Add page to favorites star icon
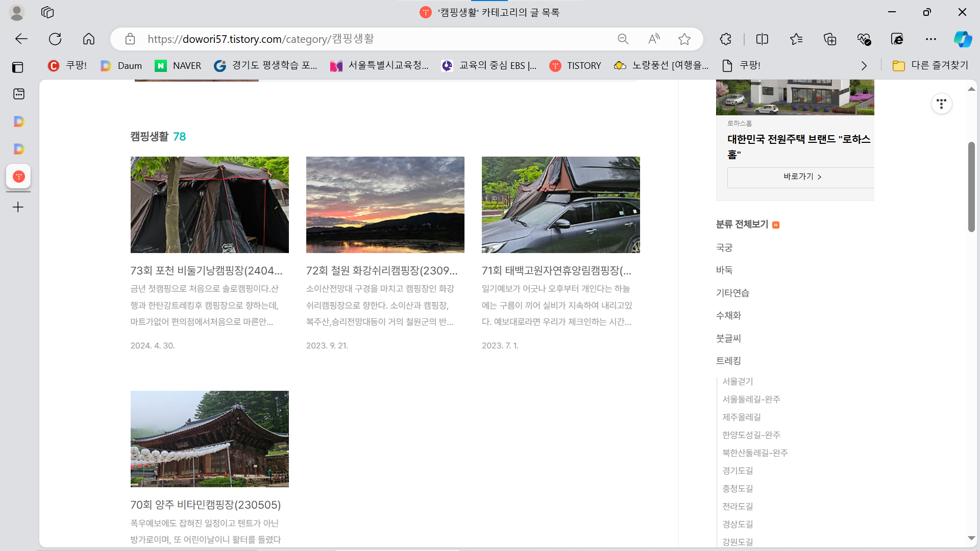Image resolution: width=980 pixels, height=551 pixels. point(684,39)
